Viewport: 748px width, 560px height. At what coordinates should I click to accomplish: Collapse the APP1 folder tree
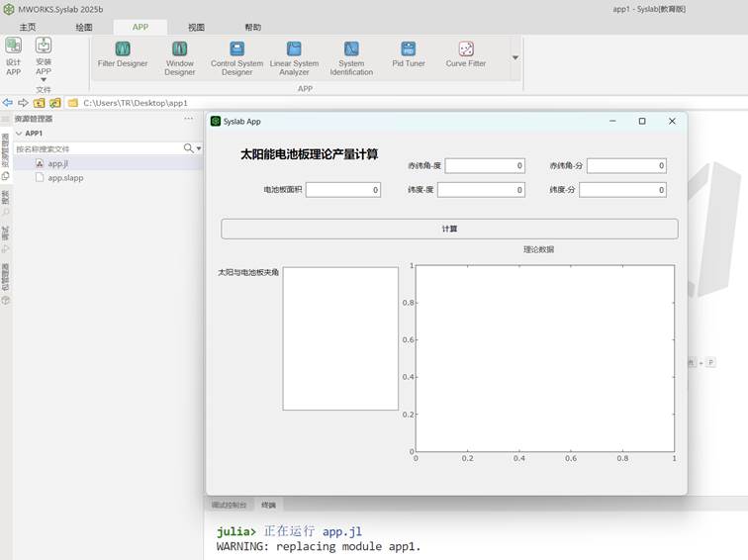[x=19, y=134]
